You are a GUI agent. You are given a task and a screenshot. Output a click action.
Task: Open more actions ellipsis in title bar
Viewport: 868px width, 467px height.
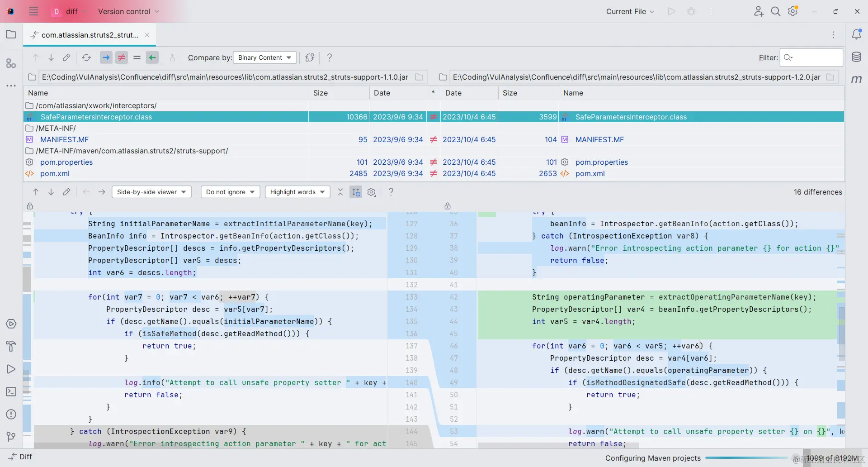711,11
